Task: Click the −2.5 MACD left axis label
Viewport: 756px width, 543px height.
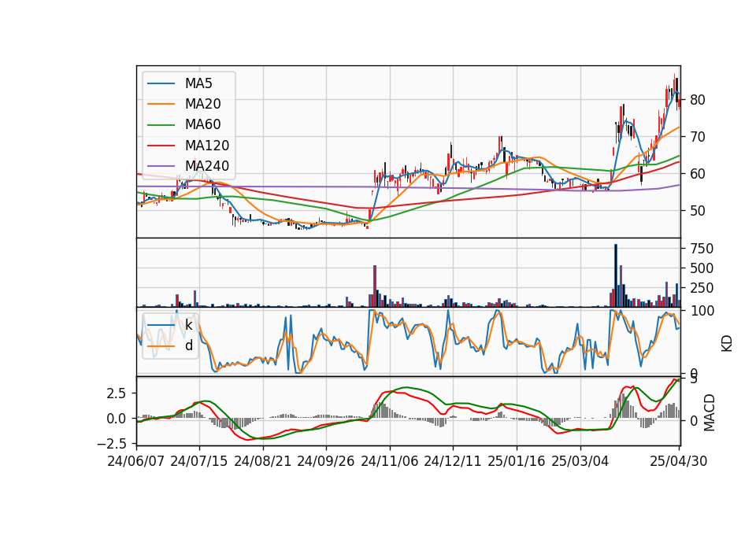Action: [x=112, y=443]
